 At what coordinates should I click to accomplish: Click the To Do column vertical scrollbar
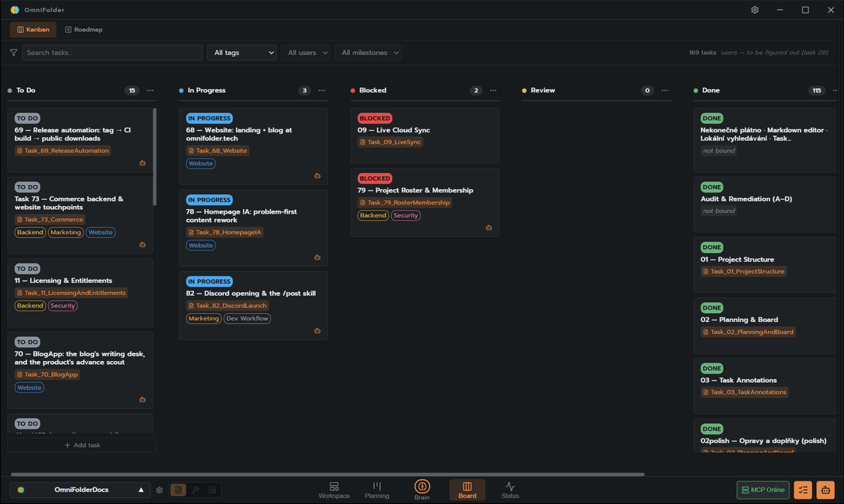[155, 156]
